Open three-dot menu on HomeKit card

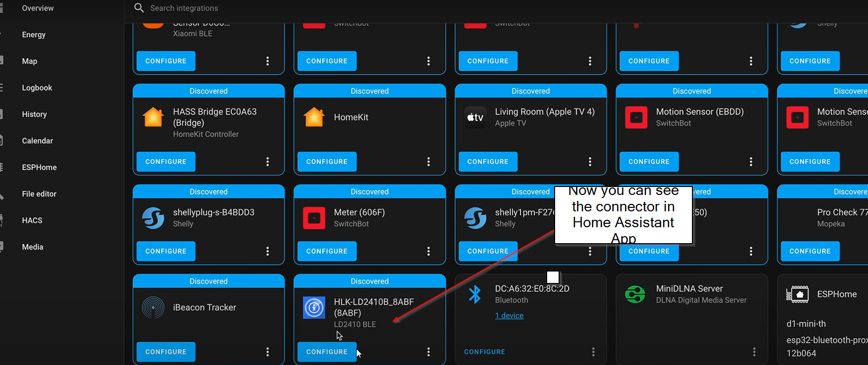(429, 162)
